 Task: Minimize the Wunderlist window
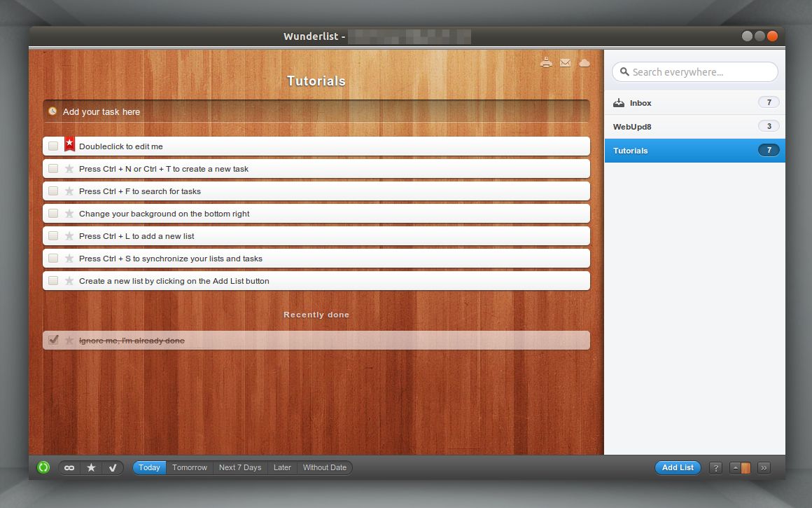point(747,36)
